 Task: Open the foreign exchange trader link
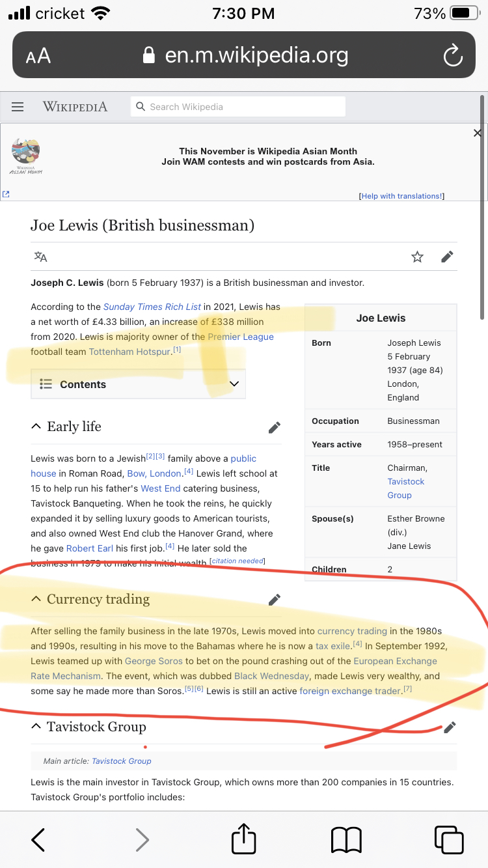point(350,691)
